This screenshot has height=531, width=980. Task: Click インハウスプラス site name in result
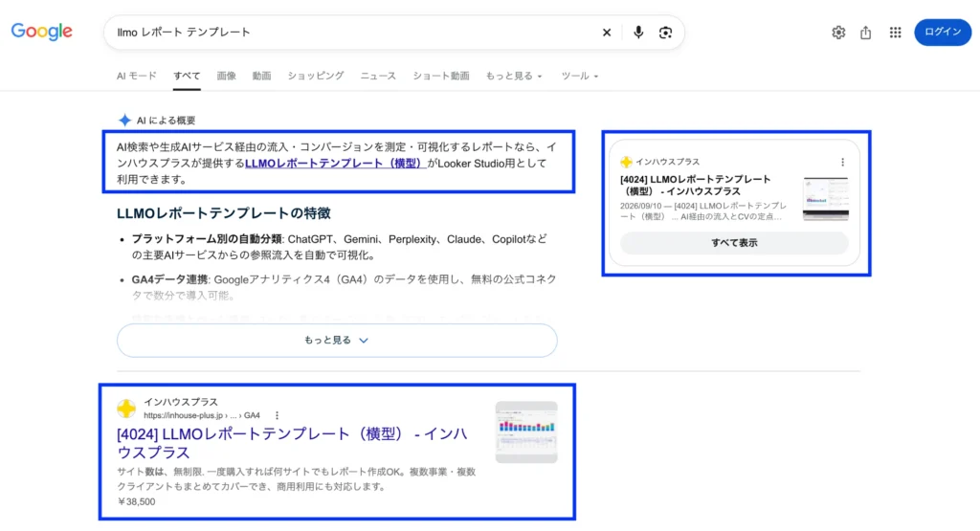pos(181,402)
